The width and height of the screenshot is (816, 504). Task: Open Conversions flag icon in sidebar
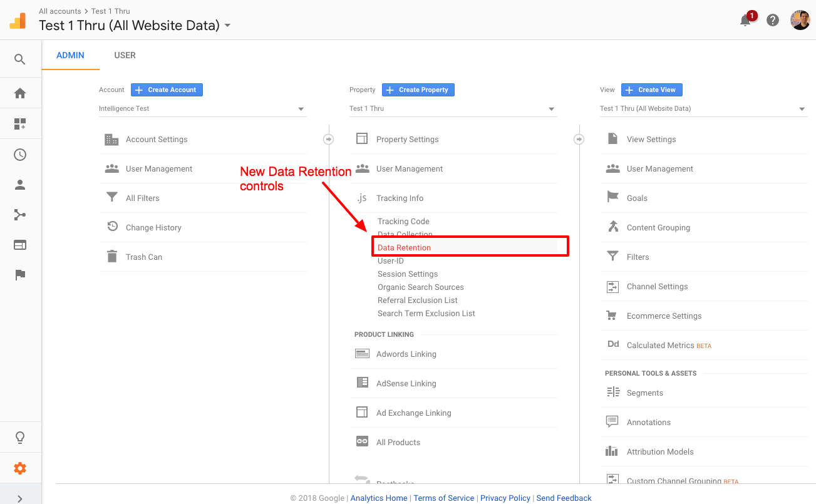coord(20,275)
